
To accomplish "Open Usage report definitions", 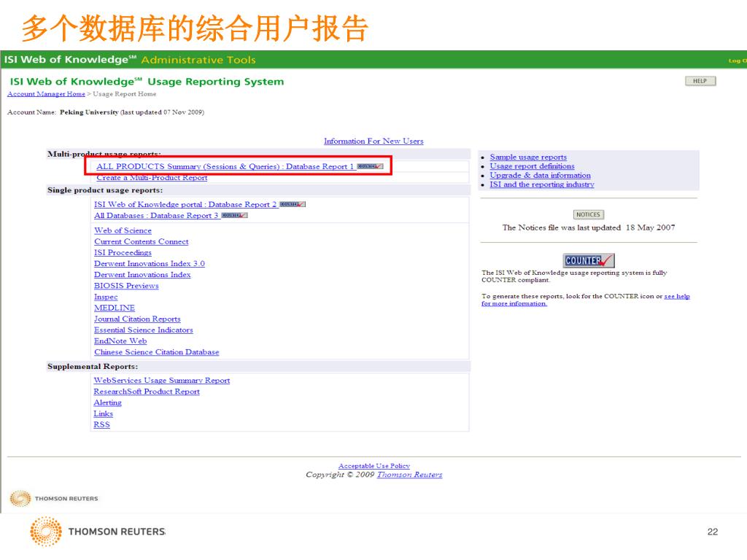I will pos(532,166).
